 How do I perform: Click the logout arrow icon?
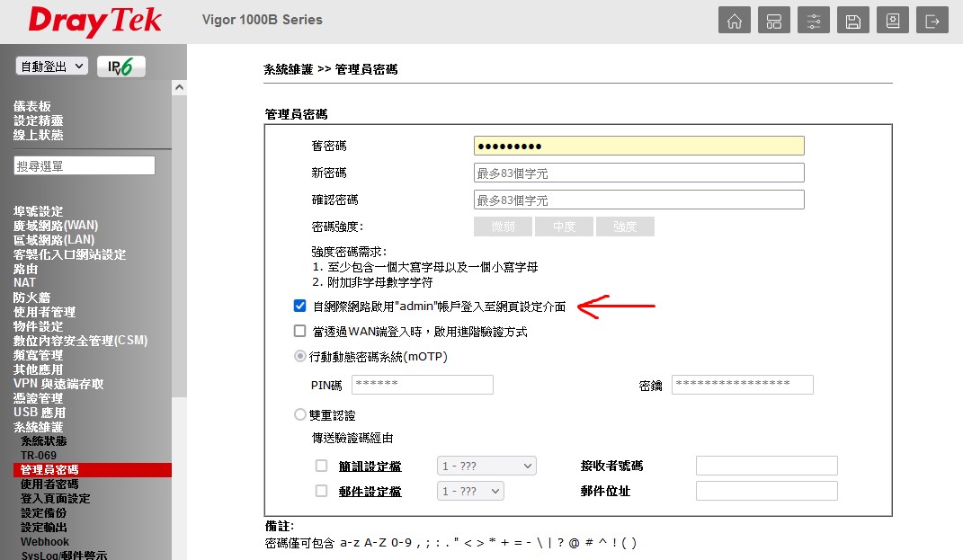click(x=932, y=22)
